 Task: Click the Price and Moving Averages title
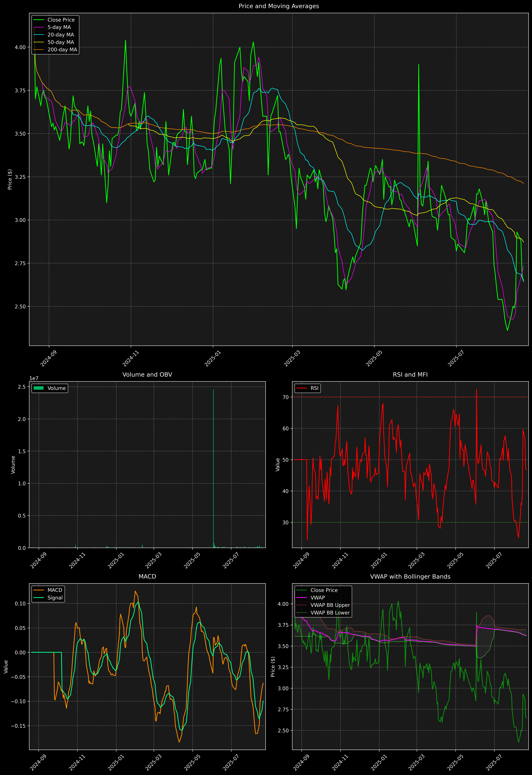pos(279,6)
